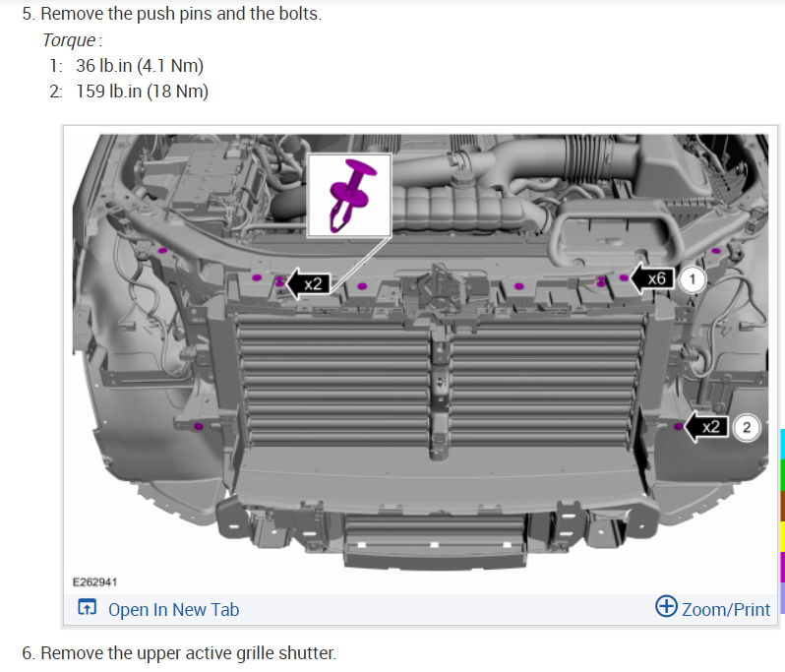The height and width of the screenshot is (672, 785).
Task: Click the callout circle labeled 2
Action: click(747, 428)
